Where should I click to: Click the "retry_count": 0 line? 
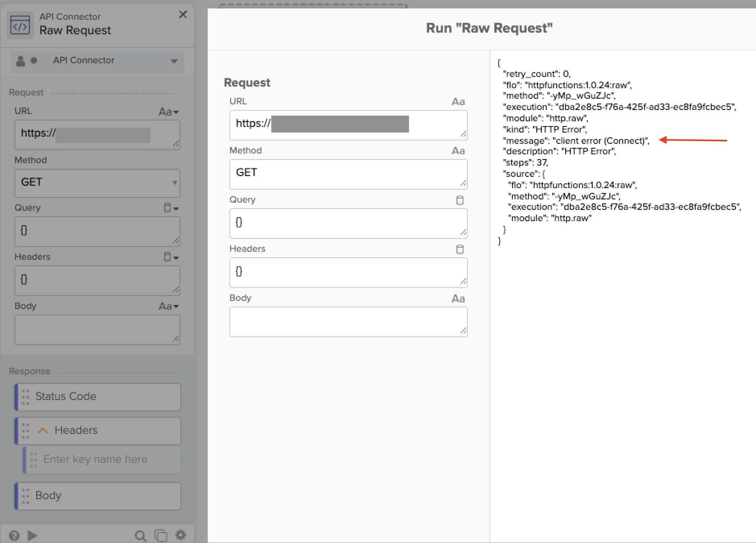tap(537, 74)
